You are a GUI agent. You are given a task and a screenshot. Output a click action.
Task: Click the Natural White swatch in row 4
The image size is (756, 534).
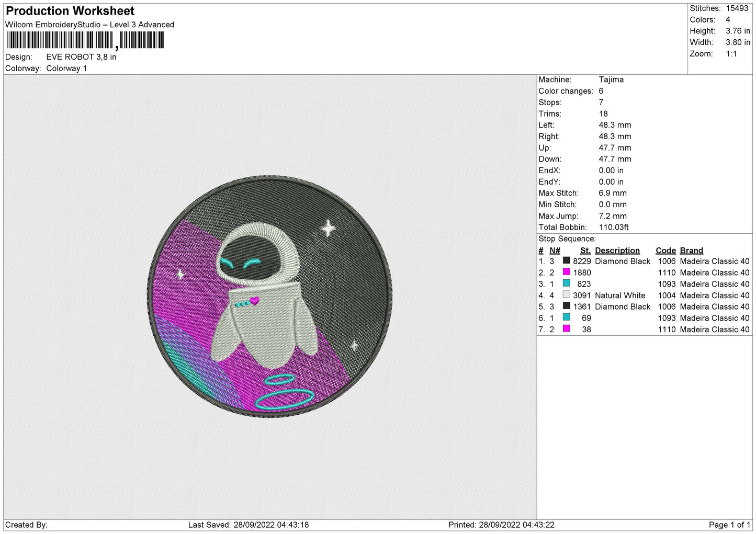tap(566, 295)
